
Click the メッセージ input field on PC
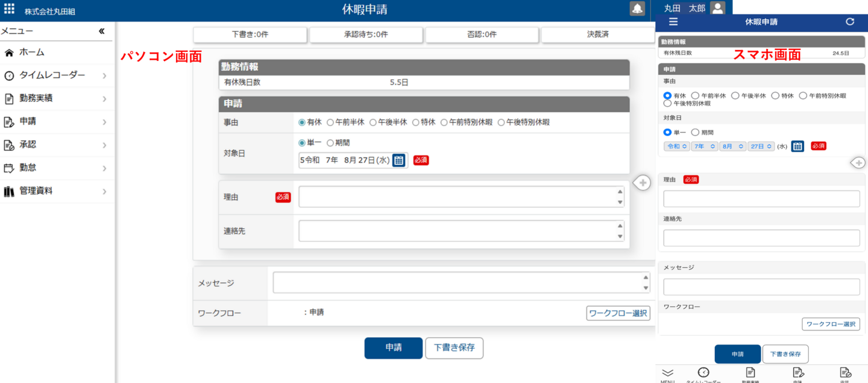tap(458, 282)
